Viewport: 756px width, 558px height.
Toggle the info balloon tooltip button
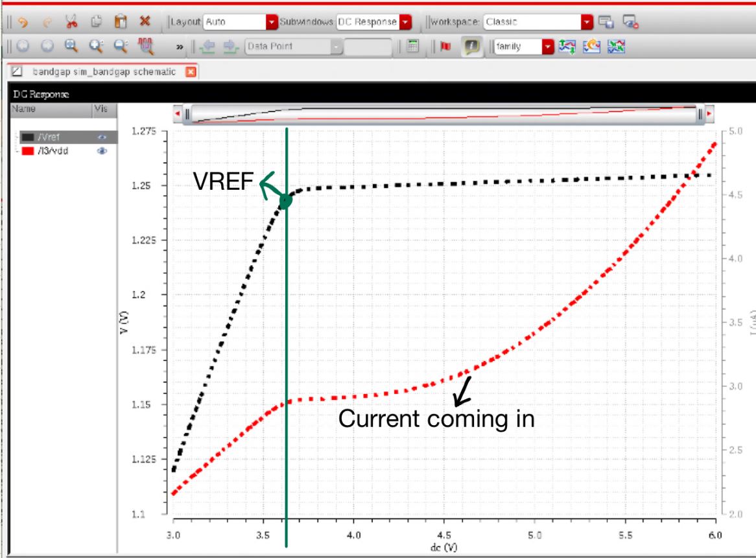click(x=471, y=46)
